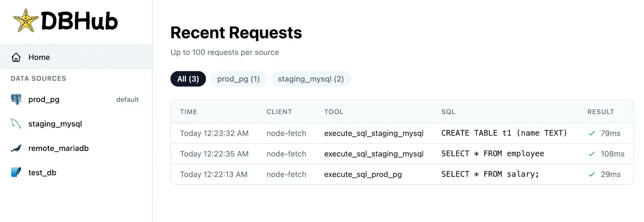The height and width of the screenshot is (222, 644).
Task: Open Home in the sidebar
Action: pos(39,57)
